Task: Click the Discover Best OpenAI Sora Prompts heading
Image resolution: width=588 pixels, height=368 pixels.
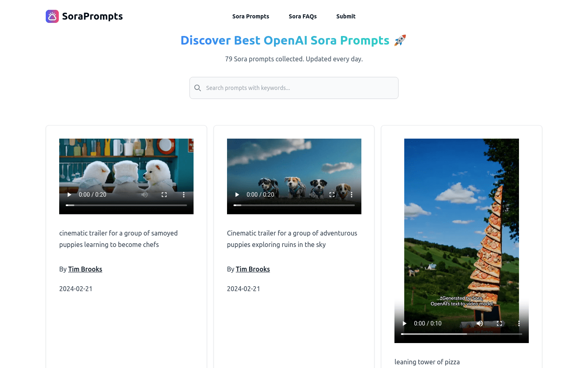Action: 293,40
